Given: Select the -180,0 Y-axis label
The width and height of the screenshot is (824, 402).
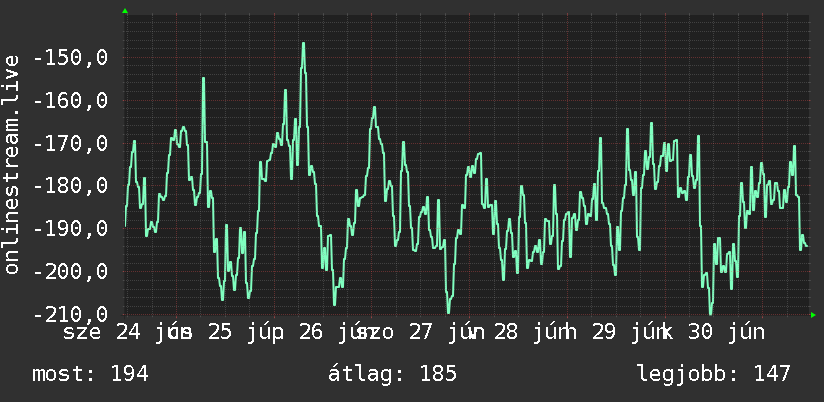Looking at the screenshot, I should tap(71, 185).
